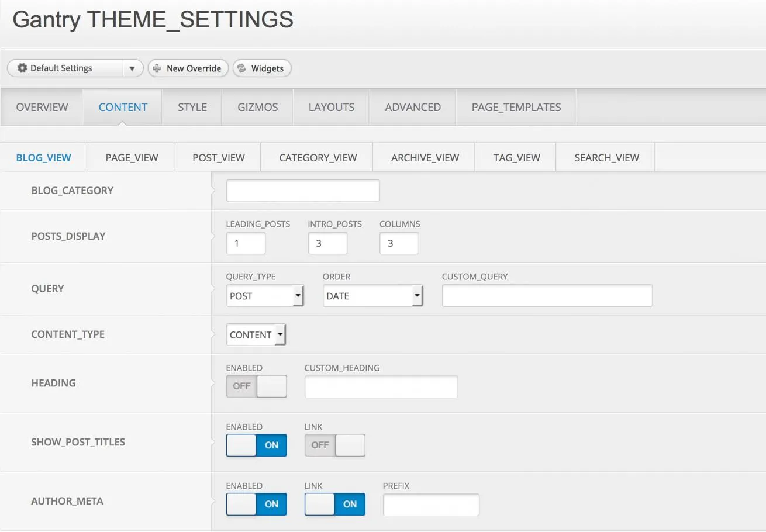Select the BLOG_VIEW sub-tab
This screenshot has width=766, height=532.
[x=44, y=157]
